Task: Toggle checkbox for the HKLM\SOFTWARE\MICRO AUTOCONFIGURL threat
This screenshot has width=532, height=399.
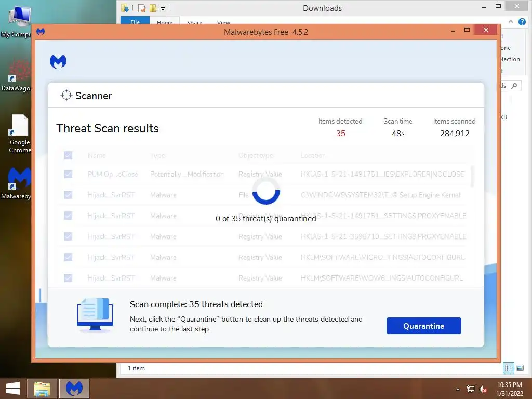Action: (x=68, y=257)
